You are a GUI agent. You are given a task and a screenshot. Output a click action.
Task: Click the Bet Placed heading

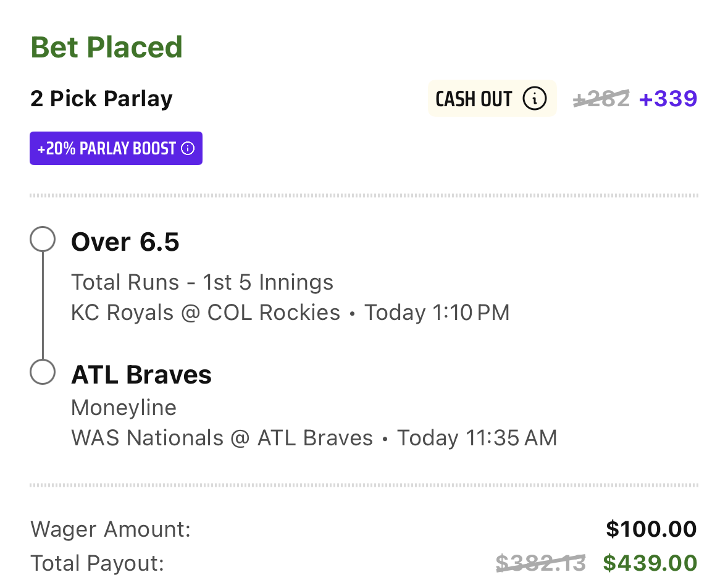(x=106, y=48)
